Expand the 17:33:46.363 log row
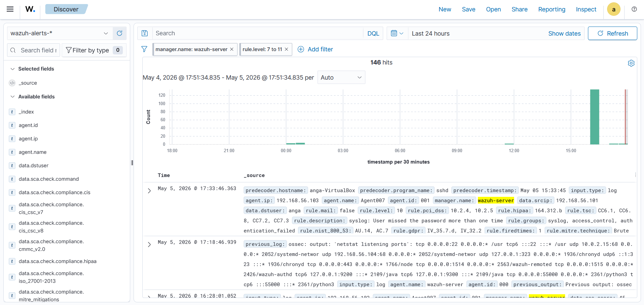The height and width of the screenshot is (305, 644). click(x=149, y=191)
